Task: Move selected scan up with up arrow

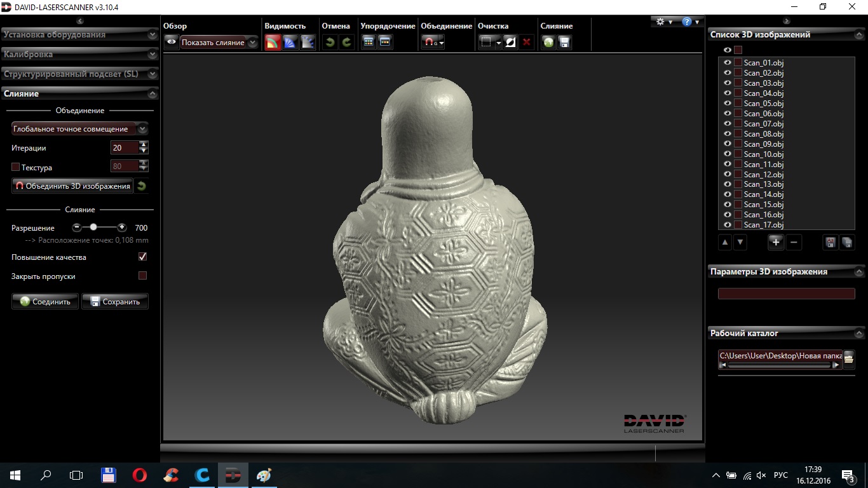Action: pyautogui.click(x=725, y=242)
